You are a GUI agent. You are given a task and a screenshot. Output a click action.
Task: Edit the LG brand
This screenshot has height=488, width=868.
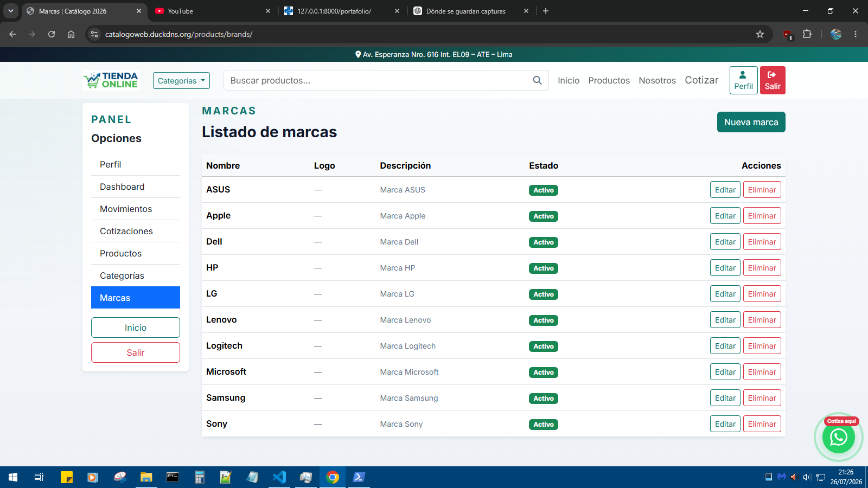pyautogui.click(x=725, y=294)
